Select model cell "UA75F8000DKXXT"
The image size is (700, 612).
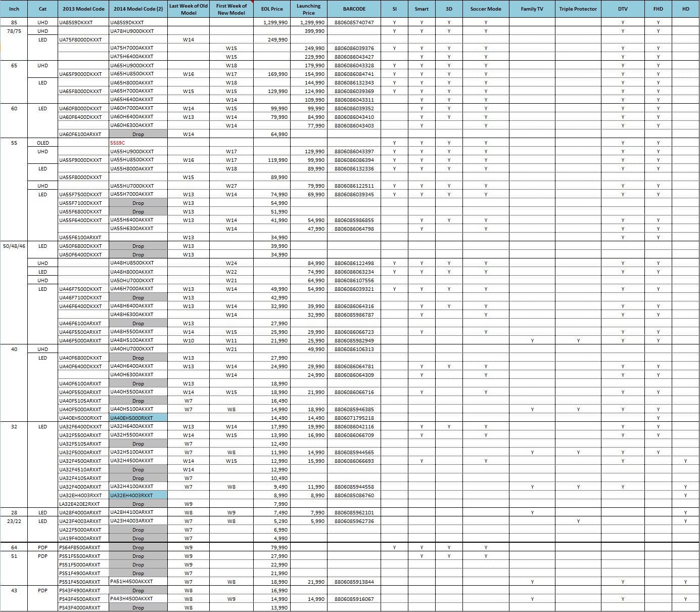tap(83, 40)
